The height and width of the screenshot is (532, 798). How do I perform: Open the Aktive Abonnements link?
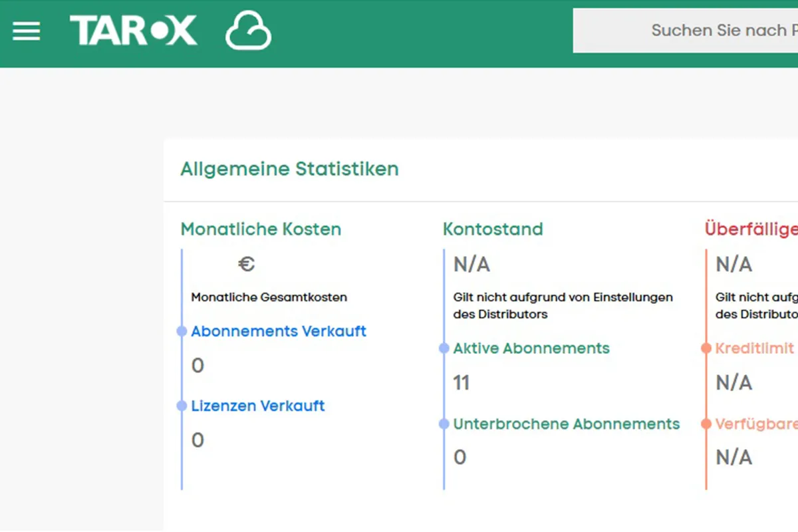click(531, 348)
